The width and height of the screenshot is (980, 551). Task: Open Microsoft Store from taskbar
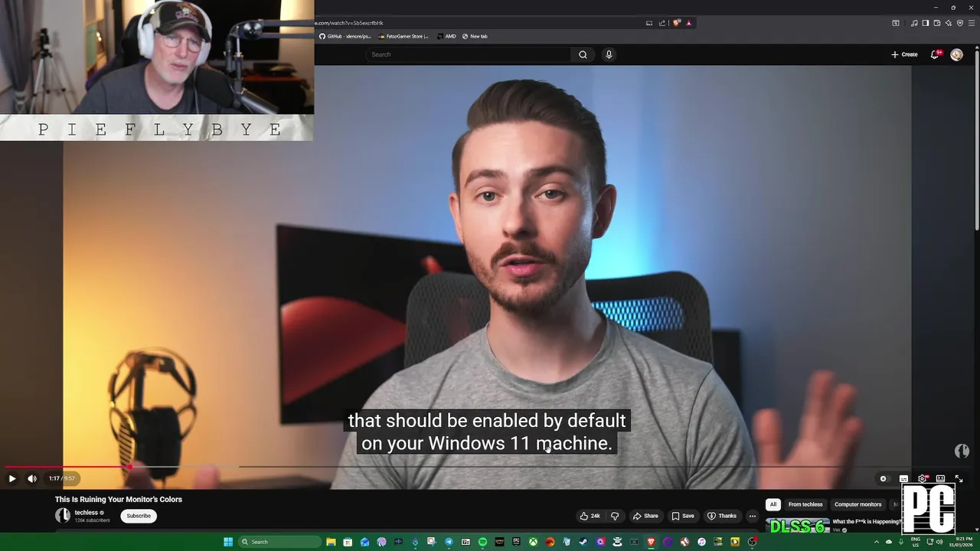348,542
